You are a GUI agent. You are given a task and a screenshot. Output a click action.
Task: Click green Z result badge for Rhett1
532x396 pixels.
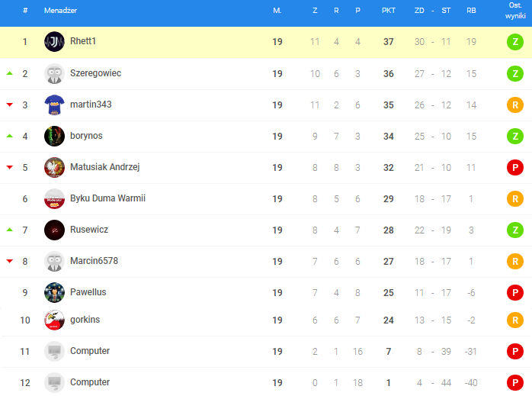click(515, 42)
